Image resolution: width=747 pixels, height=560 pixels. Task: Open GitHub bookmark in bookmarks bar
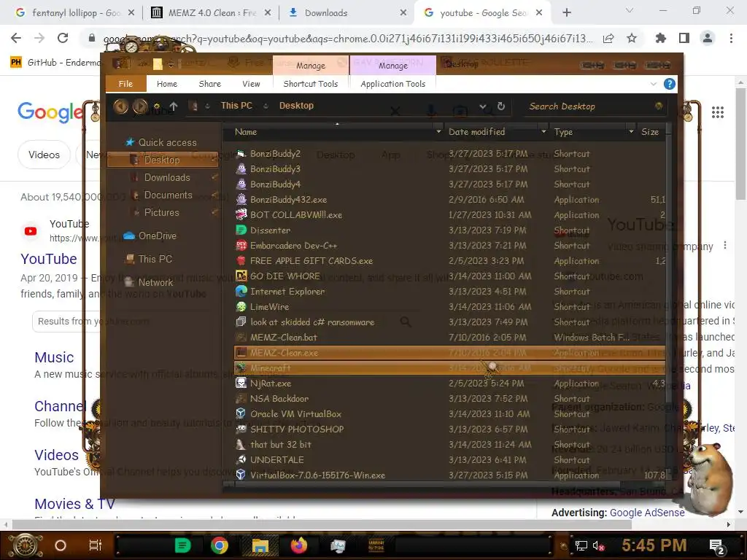point(55,63)
